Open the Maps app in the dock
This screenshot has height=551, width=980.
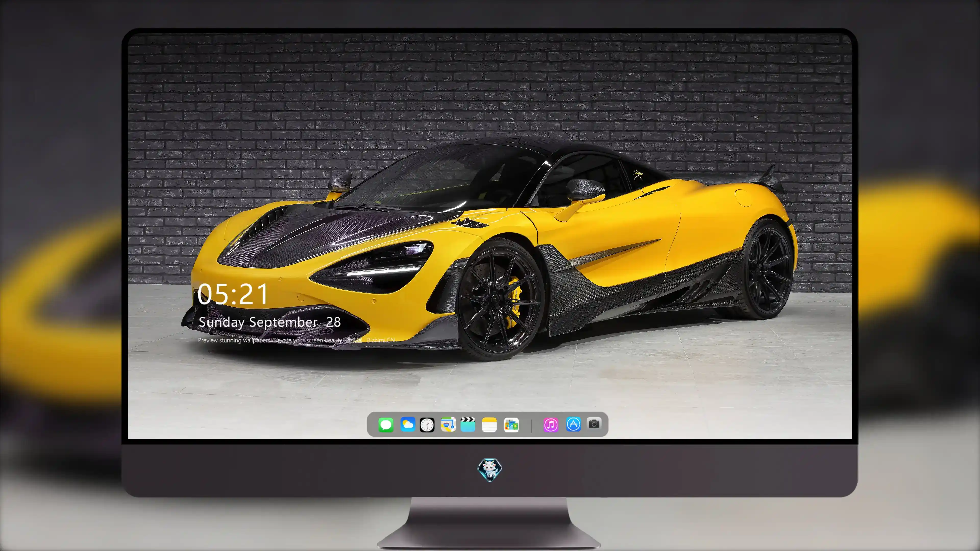click(448, 424)
